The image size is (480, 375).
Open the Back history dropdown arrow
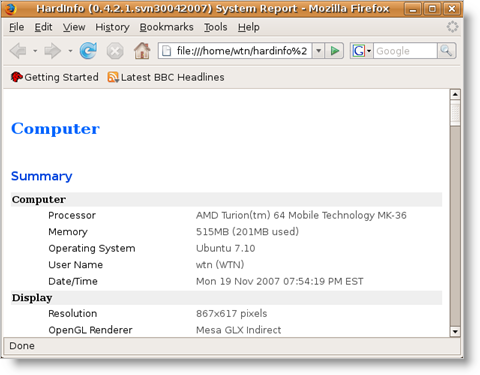coord(35,51)
